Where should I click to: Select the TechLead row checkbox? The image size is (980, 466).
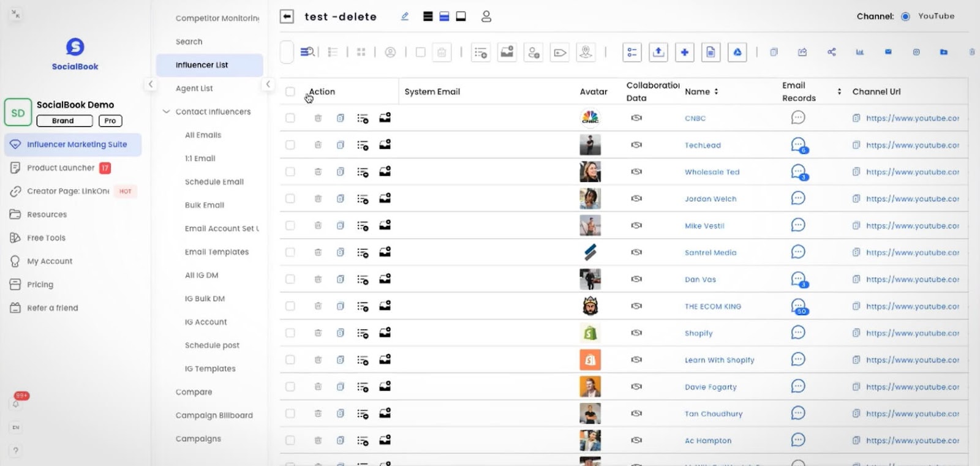tap(290, 145)
